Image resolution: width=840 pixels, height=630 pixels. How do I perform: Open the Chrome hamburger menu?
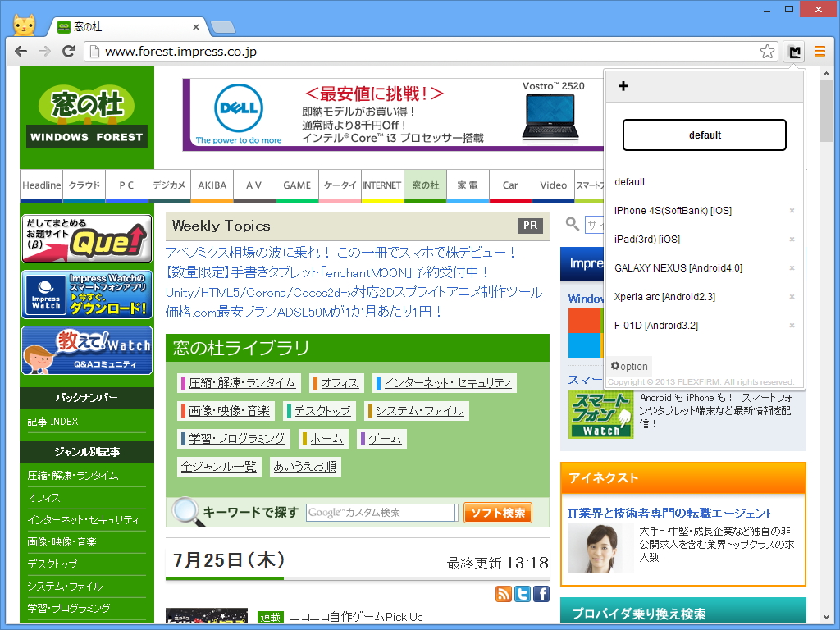pos(819,51)
